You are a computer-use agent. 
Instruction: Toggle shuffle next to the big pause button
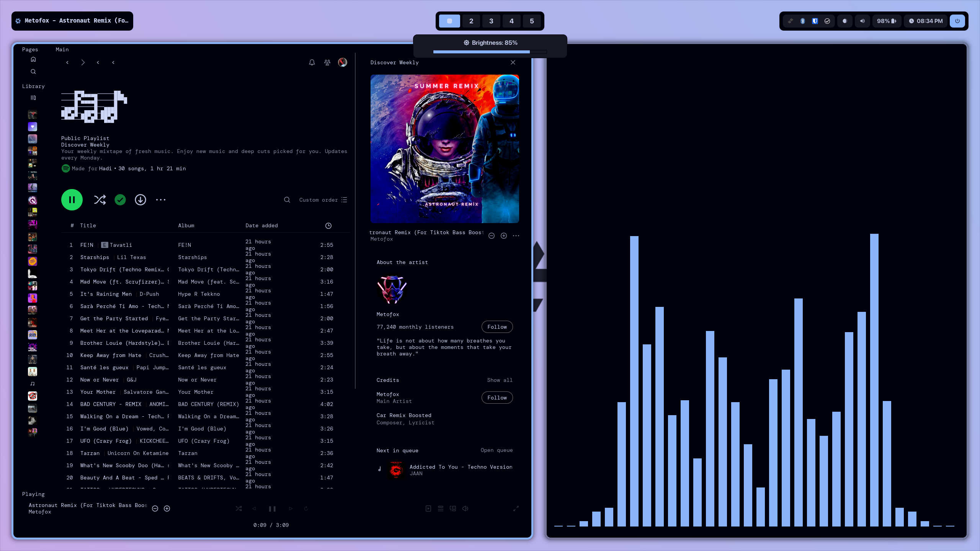100,200
